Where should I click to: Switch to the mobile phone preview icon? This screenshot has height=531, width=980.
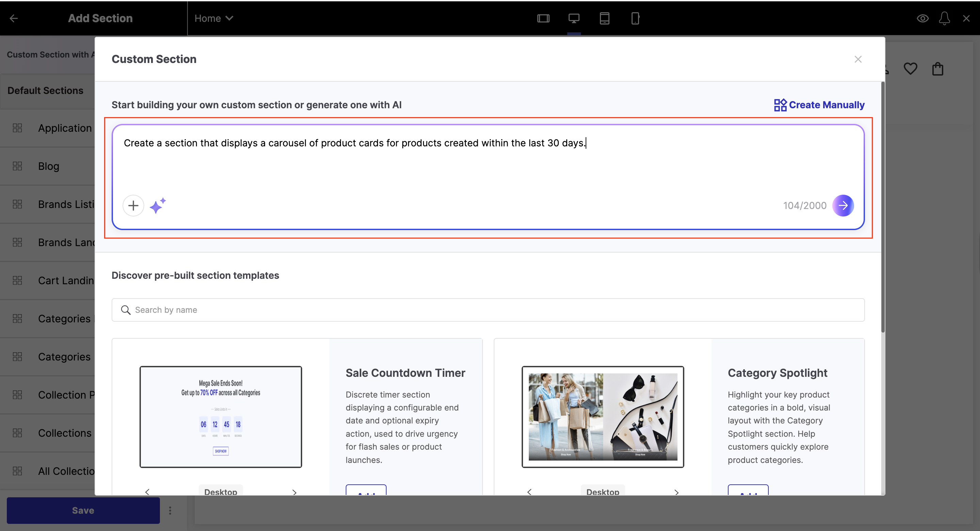pos(635,18)
